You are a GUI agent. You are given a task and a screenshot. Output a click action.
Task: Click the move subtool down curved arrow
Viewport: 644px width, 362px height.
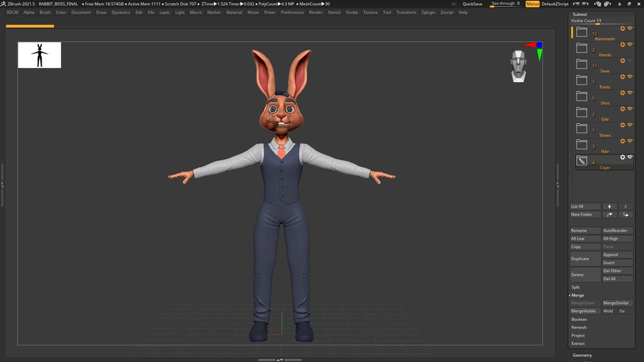(625, 215)
